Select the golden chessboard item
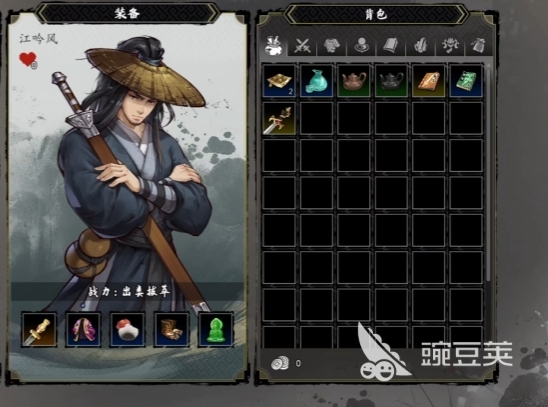Image resolution: width=548 pixels, height=407 pixels. pyautogui.click(x=279, y=81)
